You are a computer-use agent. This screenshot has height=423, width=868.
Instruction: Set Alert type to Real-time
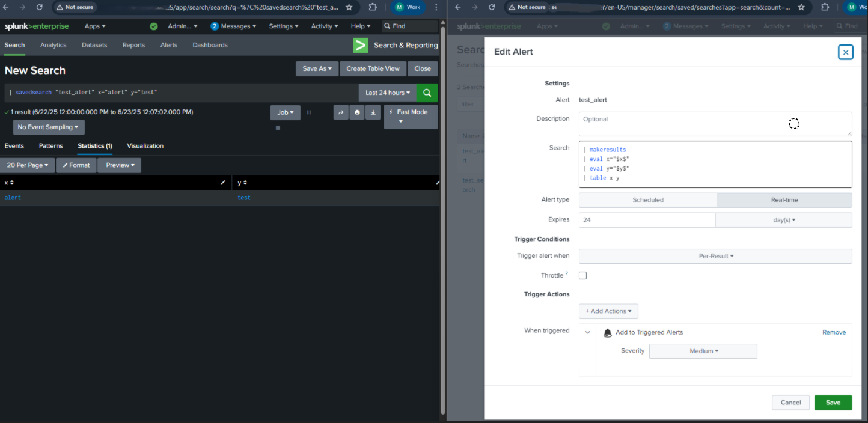click(x=784, y=200)
